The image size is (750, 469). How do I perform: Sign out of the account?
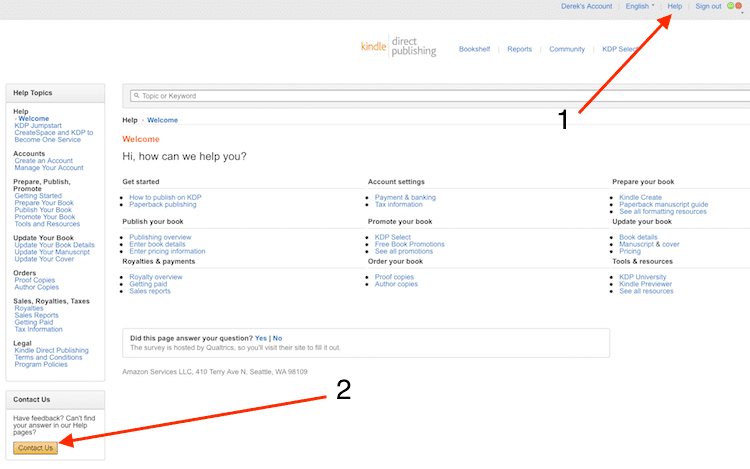(708, 6)
